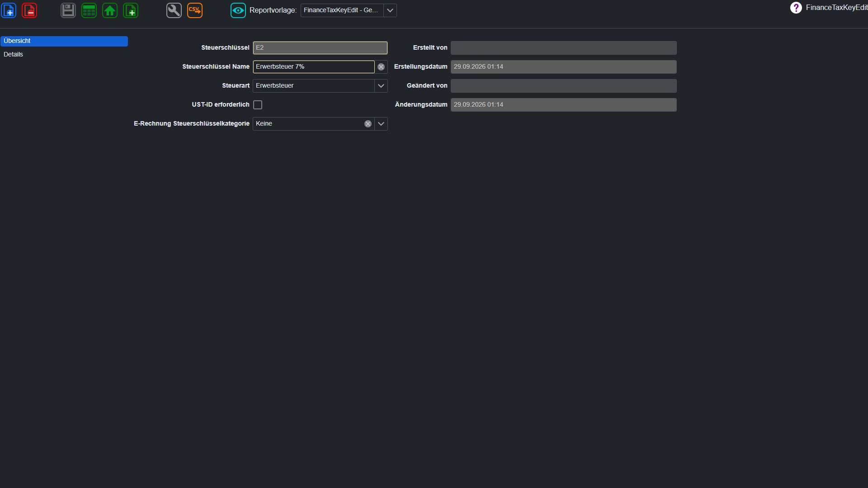This screenshot has width=868, height=488.
Task: Click the eye report preview icon
Action: pos(238,10)
